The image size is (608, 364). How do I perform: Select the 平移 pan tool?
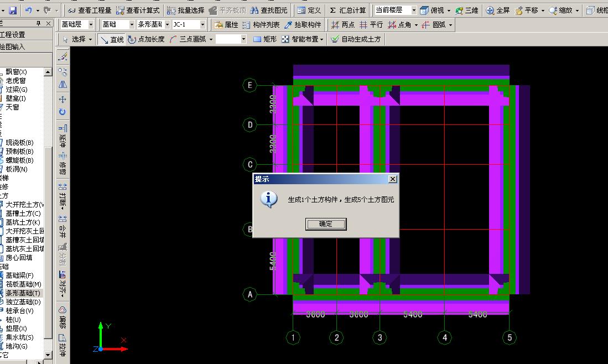[527, 11]
